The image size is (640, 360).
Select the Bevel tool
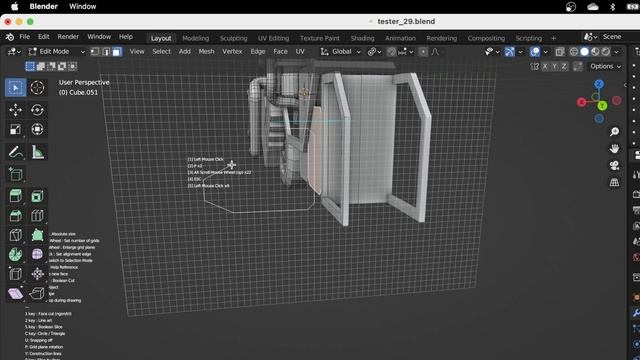tap(16, 216)
